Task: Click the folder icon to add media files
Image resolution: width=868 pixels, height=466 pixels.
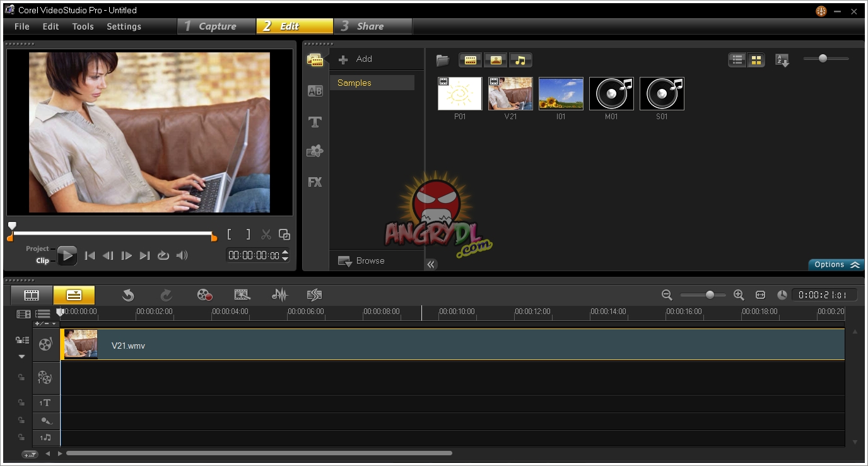Action: pyautogui.click(x=443, y=61)
